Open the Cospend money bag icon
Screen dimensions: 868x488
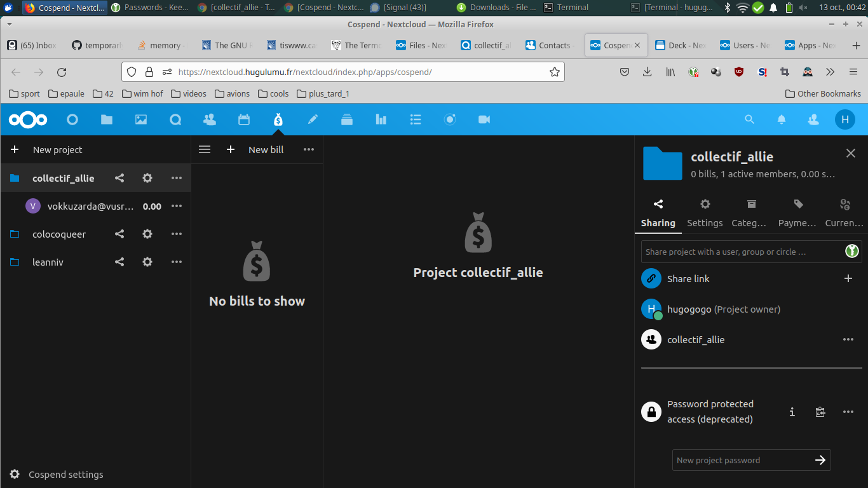point(278,119)
